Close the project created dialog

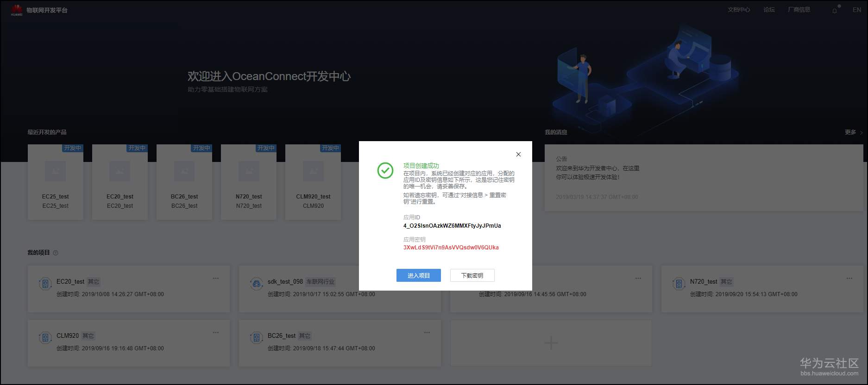click(518, 155)
